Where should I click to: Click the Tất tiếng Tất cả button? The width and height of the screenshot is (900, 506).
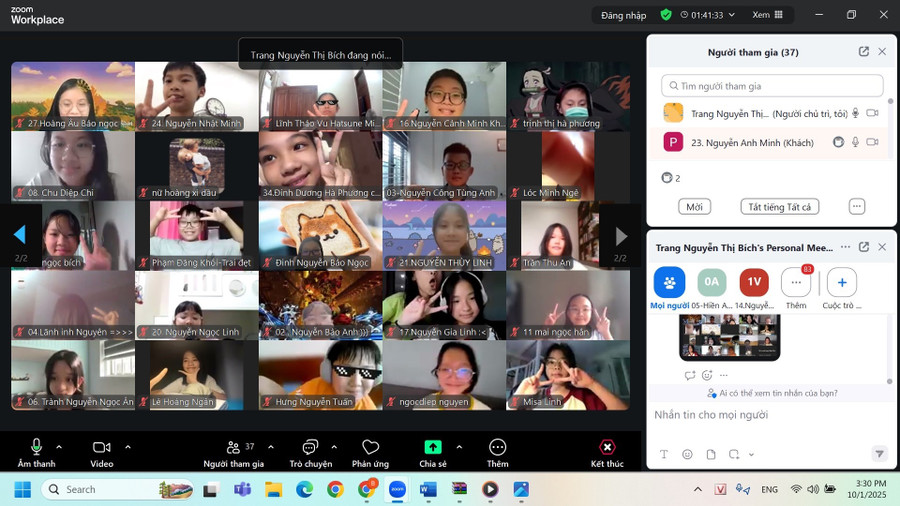[779, 207]
